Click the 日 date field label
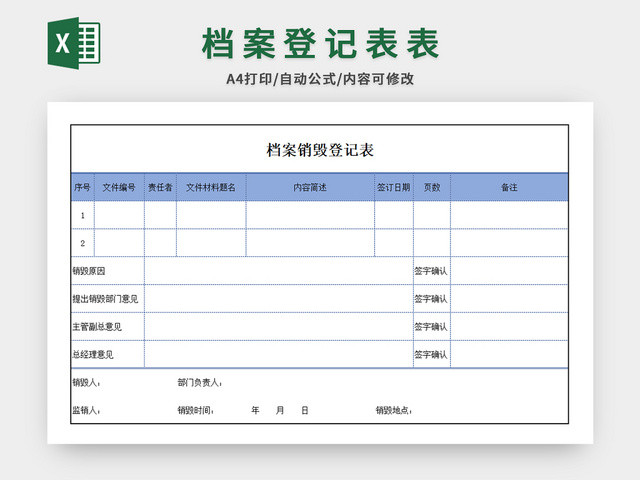640x480 pixels. pyautogui.click(x=304, y=410)
